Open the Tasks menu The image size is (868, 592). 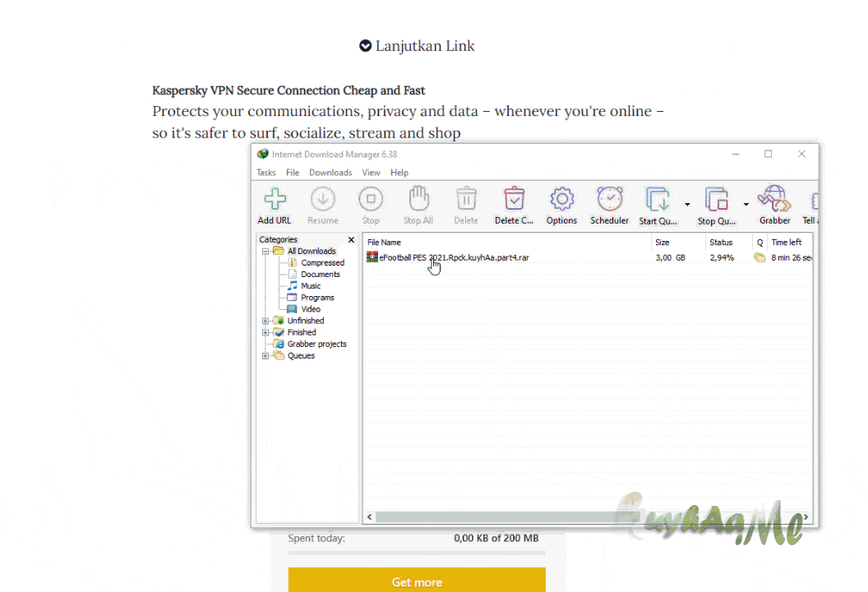[x=265, y=172]
